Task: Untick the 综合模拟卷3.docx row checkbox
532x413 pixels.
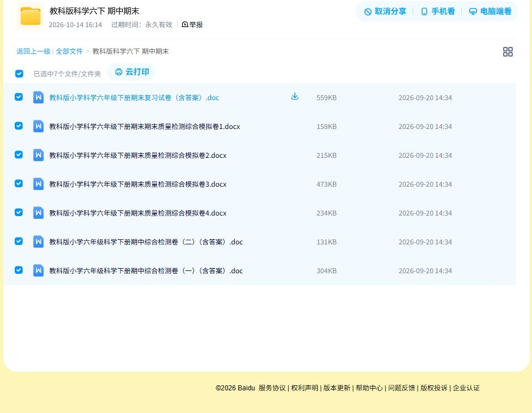Action: point(19,183)
